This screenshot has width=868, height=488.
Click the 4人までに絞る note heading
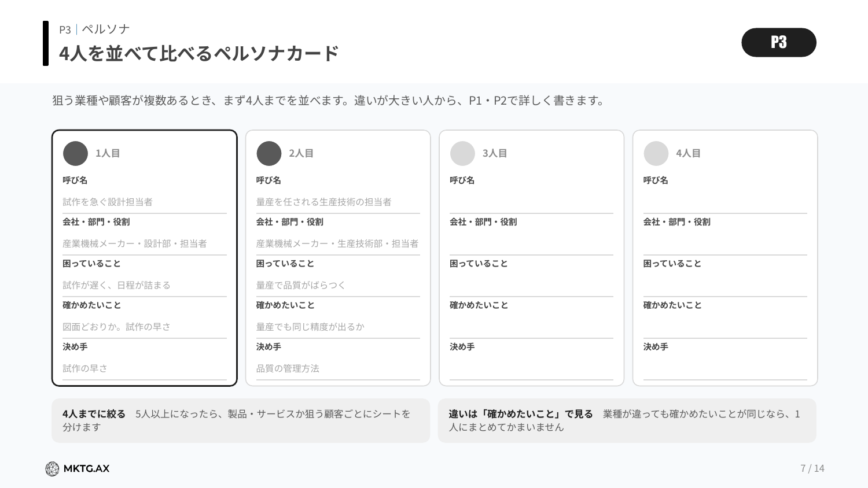(x=94, y=414)
